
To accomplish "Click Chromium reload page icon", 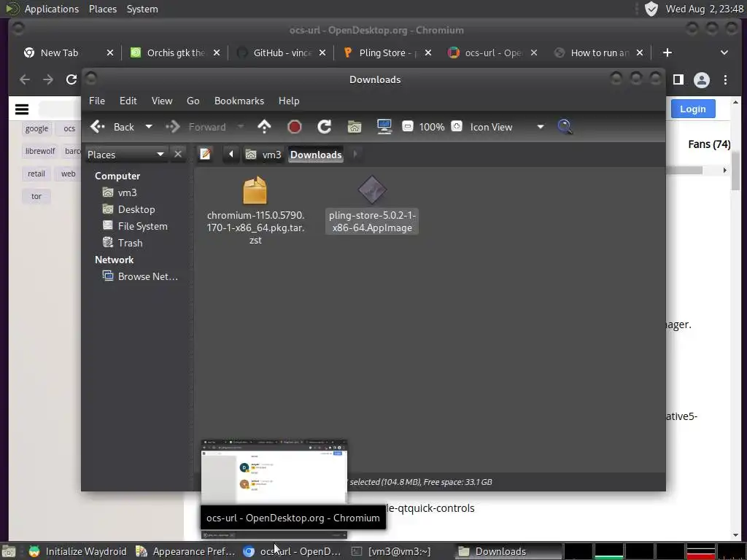I will pos(71,79).
